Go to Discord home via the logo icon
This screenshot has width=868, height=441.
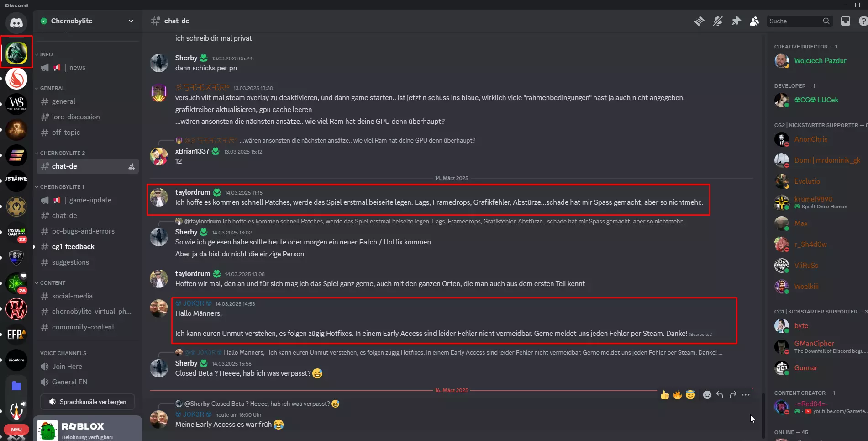pyautogui.click(x=16, y=22)
